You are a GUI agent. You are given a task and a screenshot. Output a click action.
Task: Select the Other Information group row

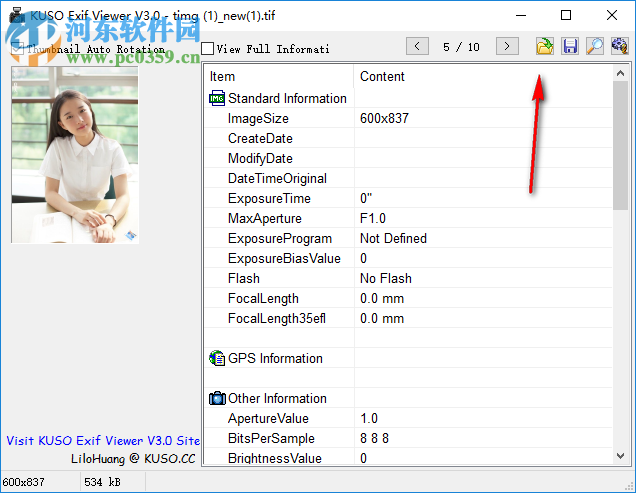[409, 398]
